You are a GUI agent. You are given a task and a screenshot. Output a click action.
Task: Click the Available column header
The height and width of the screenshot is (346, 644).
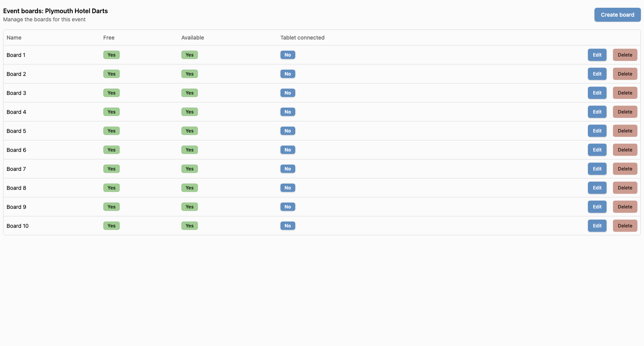192,38
